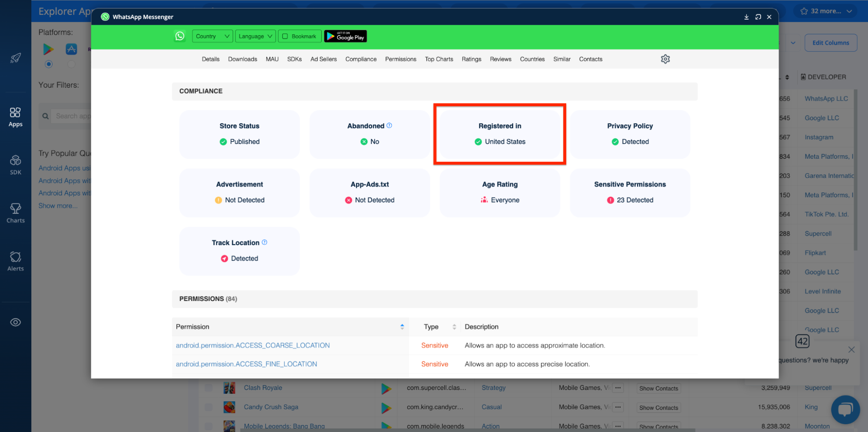Sort the Permission column
This screenshot has width=868, height=432.
click(x=402, y=327)
